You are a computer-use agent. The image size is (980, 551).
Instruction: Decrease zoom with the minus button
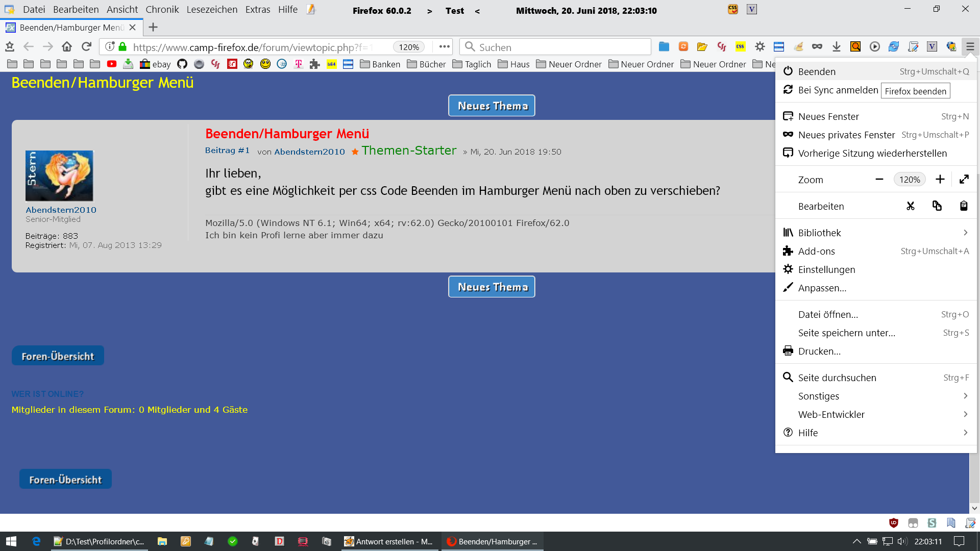pos(879,180)
